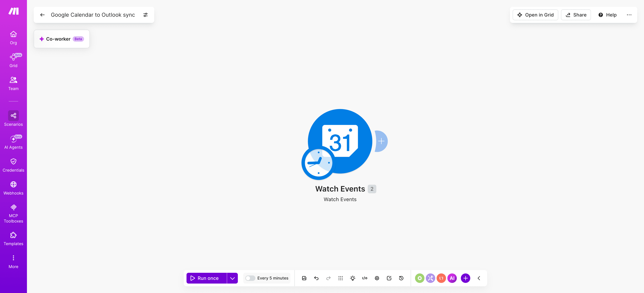Share this scenario
This screenshot has height=293, width=644.
[x=576, y=15]
